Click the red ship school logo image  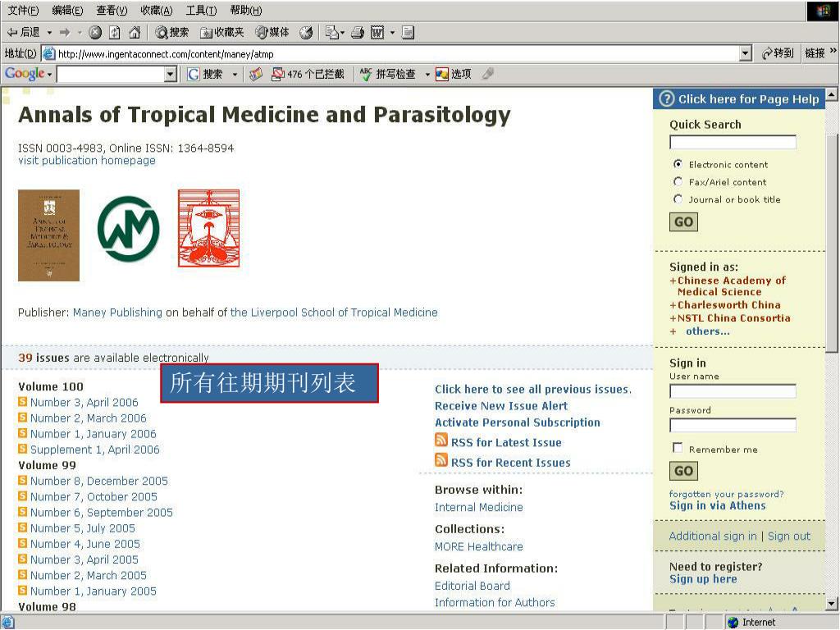(x=209, y=228)
